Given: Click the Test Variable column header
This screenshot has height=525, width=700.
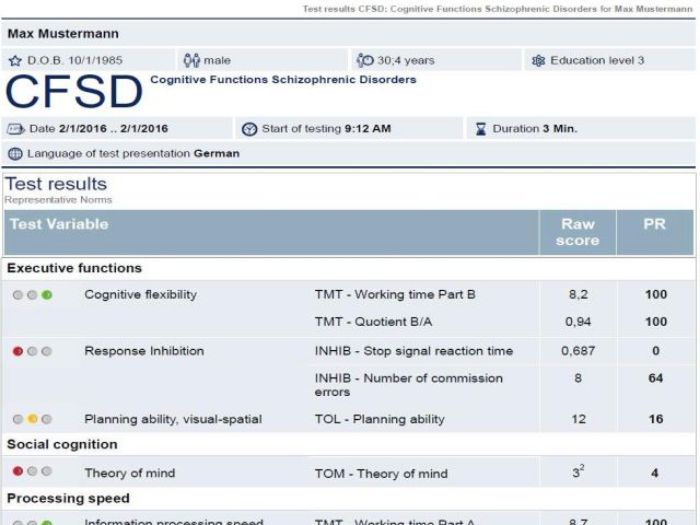Looking at the screenshot, I should (59, 224).
